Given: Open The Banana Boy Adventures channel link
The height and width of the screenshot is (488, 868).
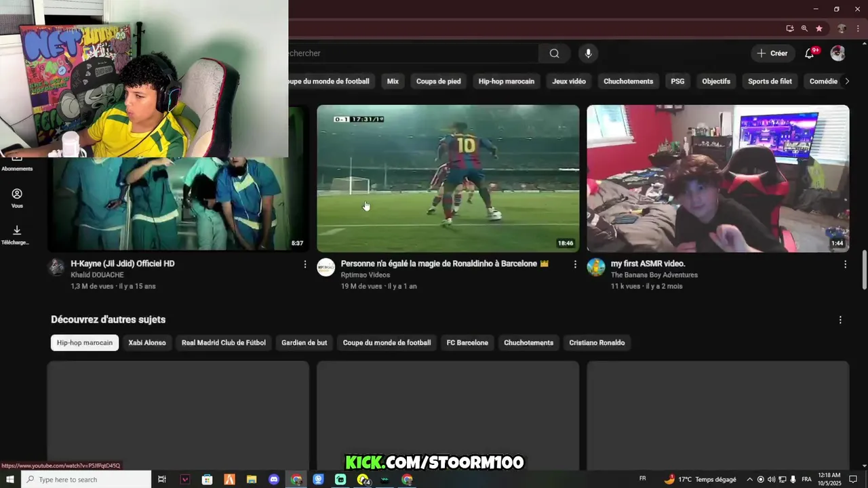Looking at the screenshot, I should tap(654, 275).
